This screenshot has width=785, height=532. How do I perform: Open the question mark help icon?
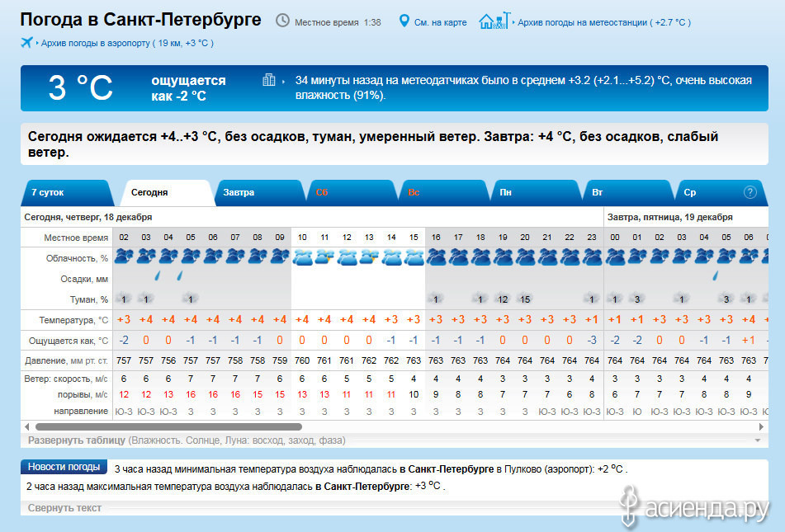tap(750, 192)
